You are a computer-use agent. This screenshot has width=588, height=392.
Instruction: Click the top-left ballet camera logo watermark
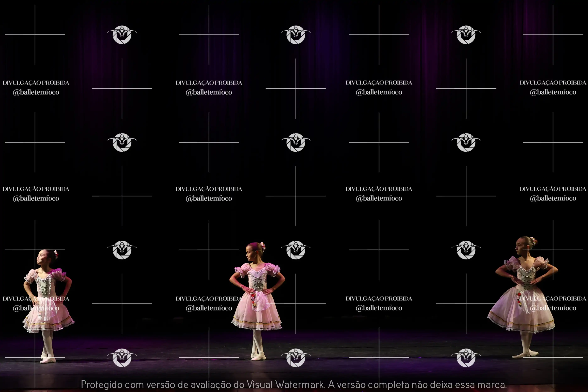pos(122,35)
